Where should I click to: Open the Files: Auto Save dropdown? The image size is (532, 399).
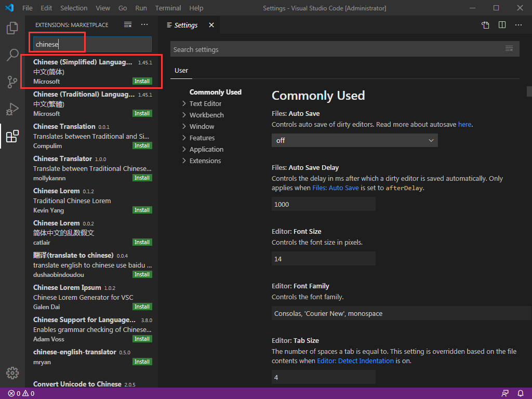[x=354, y=140]
